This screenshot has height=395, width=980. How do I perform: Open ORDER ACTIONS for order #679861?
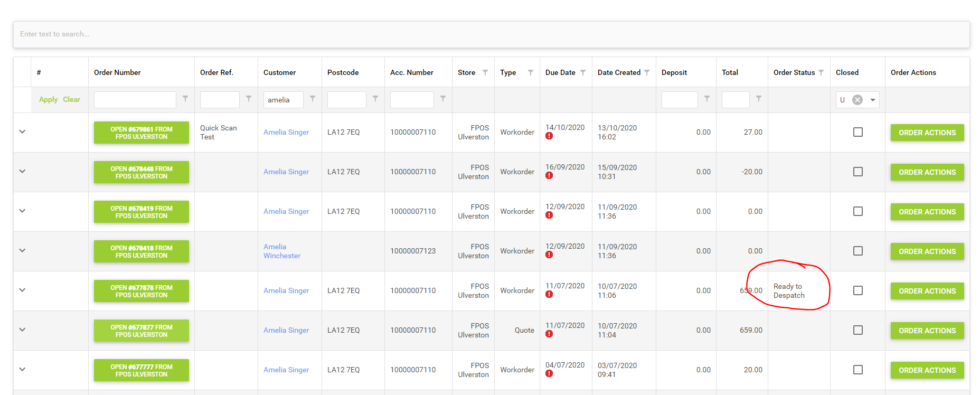(927, 133)
